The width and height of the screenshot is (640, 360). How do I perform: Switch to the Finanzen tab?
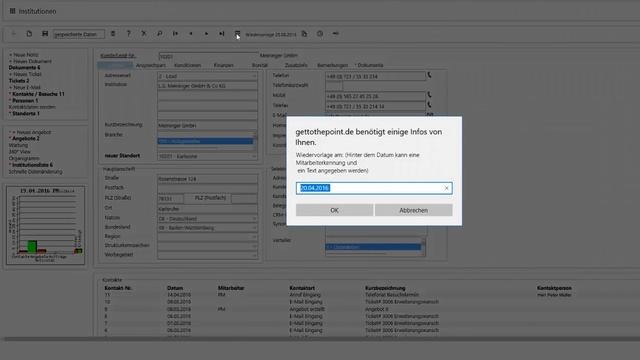224,65
